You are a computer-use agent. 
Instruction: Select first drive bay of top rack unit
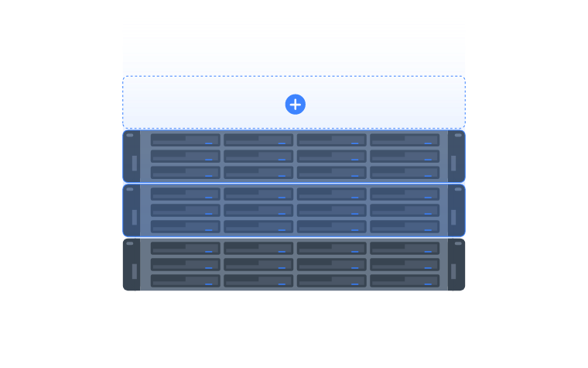click(185, 140)
